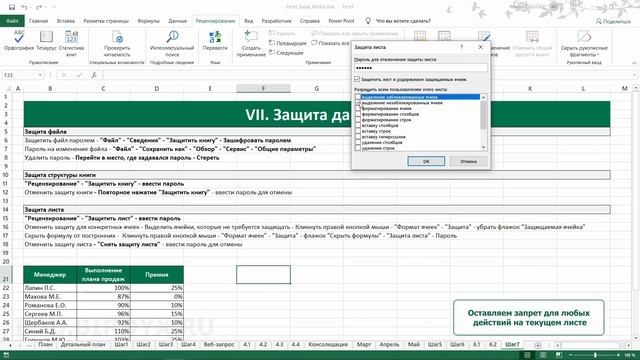Check вставку столбцов checkbox
The image size is (640, 360).
click(358, 126)
